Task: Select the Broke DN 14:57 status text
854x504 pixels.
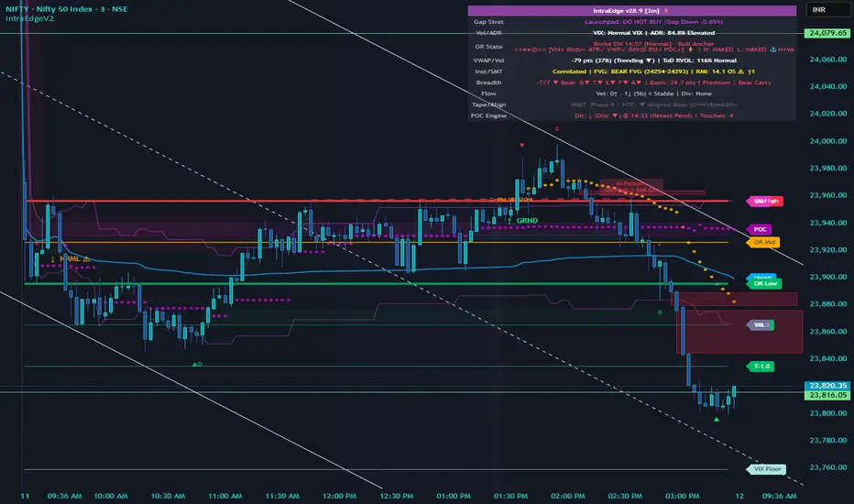Action: (x=653, y=44)
